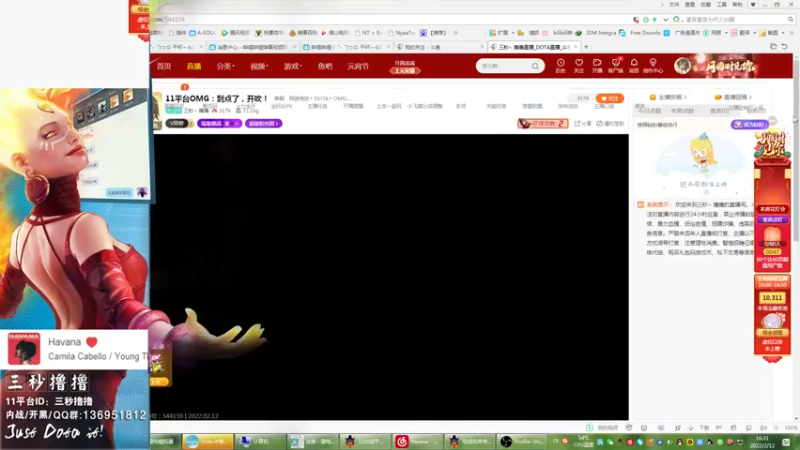Open the 主播投稿 link in the right panel
This screenshot has height=450, width=800.
(668, 97)
